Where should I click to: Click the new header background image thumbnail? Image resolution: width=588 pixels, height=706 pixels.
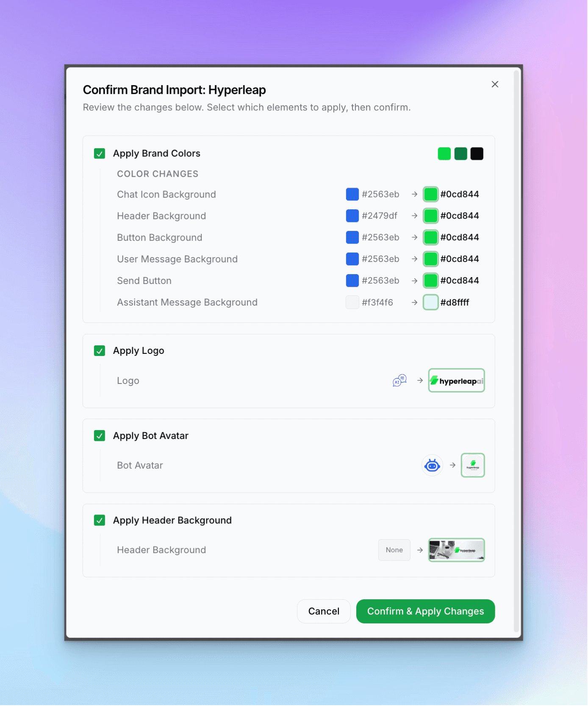tap(456, 550)
